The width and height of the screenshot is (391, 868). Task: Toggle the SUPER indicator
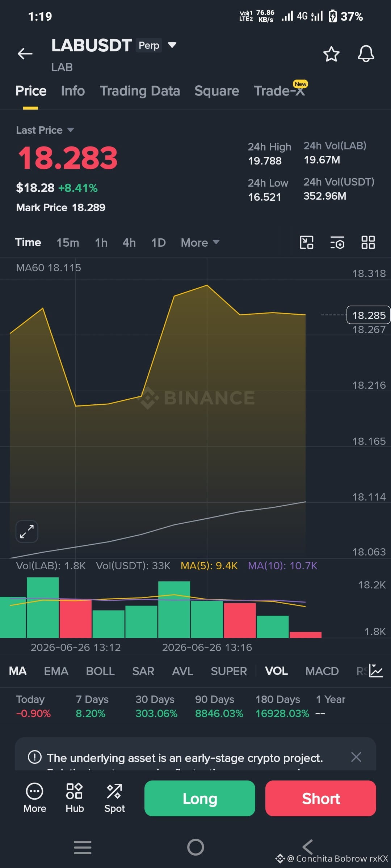tap(229, 671)
